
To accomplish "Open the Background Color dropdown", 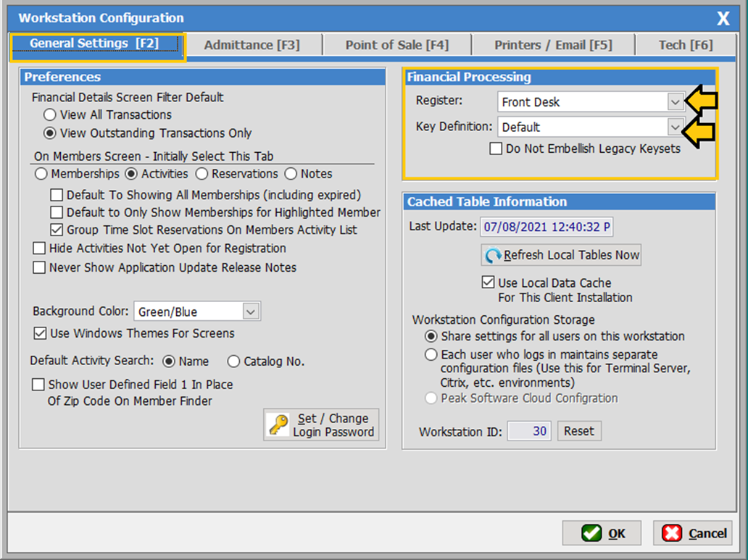I will 250,312.
